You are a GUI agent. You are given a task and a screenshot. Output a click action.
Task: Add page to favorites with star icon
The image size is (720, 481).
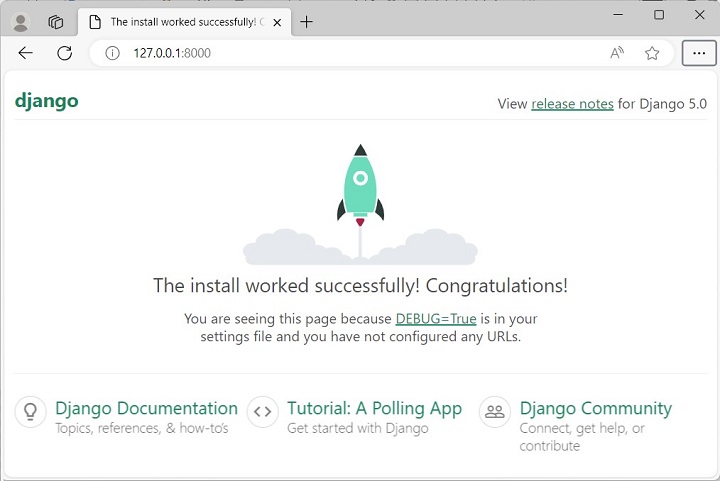tap(652, 53)
